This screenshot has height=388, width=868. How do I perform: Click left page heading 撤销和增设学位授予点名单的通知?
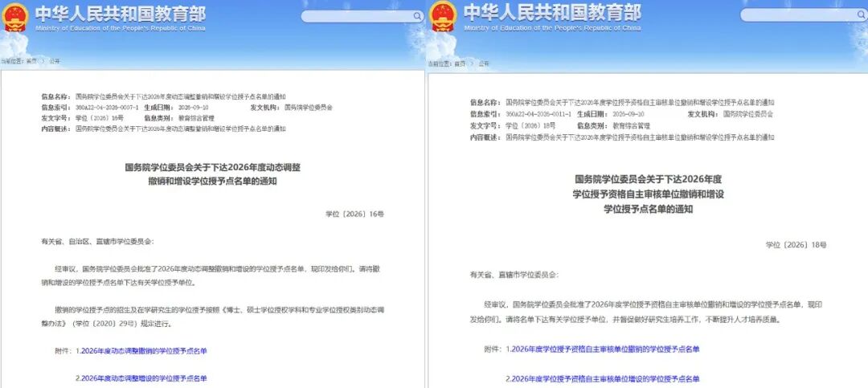[212, 181]
